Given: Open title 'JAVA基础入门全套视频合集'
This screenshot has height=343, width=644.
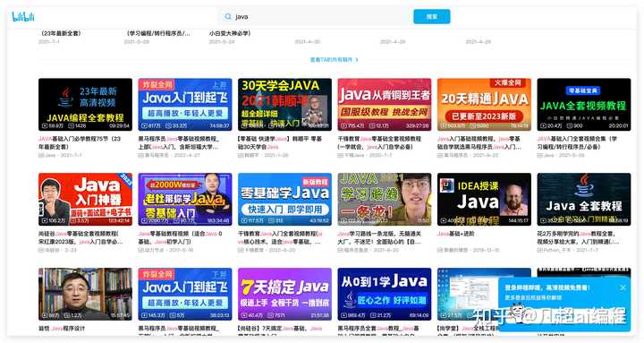Looking at the screenshot, I should click(x=577, y=142).
